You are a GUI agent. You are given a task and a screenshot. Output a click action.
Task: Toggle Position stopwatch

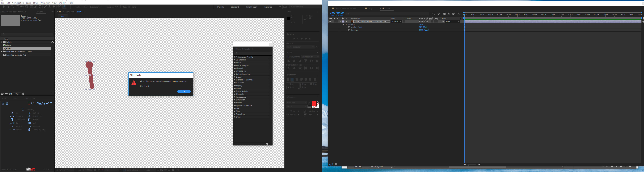click(349, 30)
